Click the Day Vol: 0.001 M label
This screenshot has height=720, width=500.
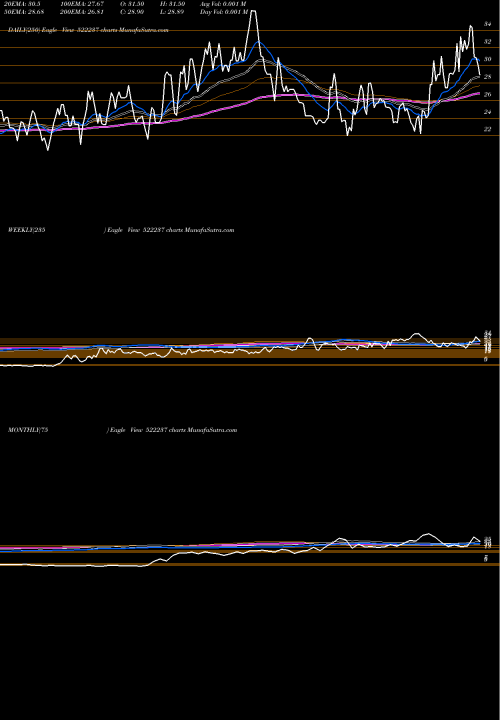224,11
